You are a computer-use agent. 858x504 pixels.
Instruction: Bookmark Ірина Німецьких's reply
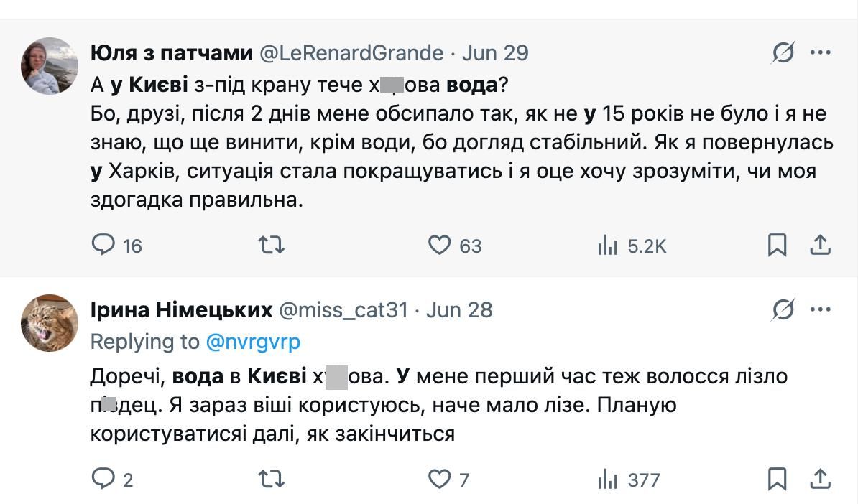point(777,479)
